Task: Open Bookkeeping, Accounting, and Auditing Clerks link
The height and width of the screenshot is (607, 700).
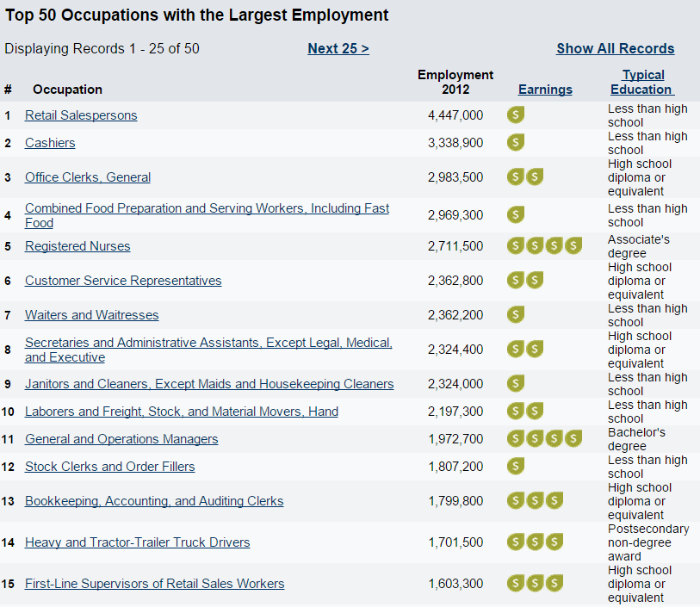Action: [x=154, y=501]
